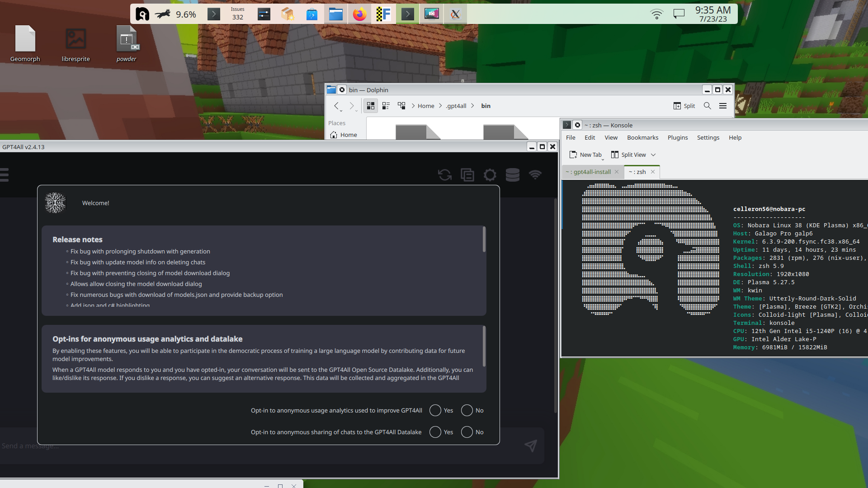Screen dimensions: 868x488
Task: Select No for sharing chats to the Datalake
Action: pyautogui.click(x=467, y=432)
